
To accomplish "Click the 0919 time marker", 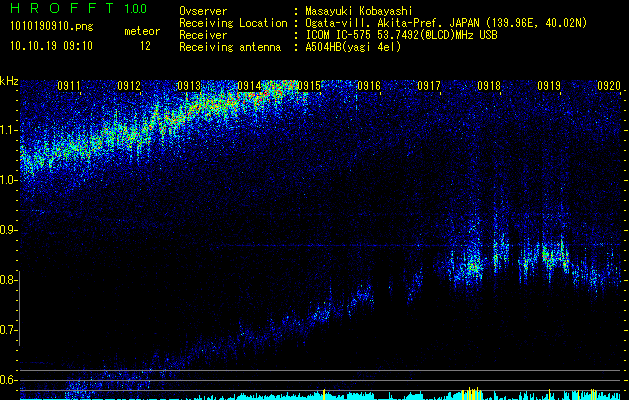I will click(x=549, y=86).
